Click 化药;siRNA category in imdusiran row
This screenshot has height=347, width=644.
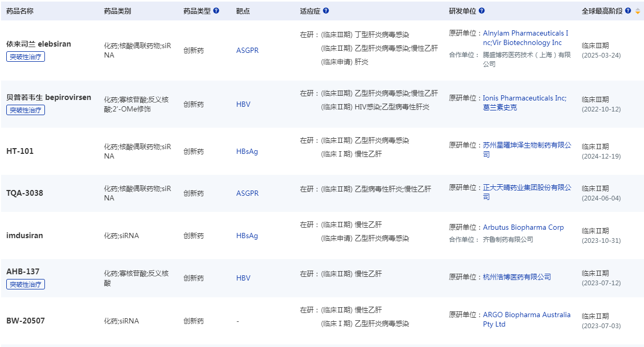(x=121, y=236)
